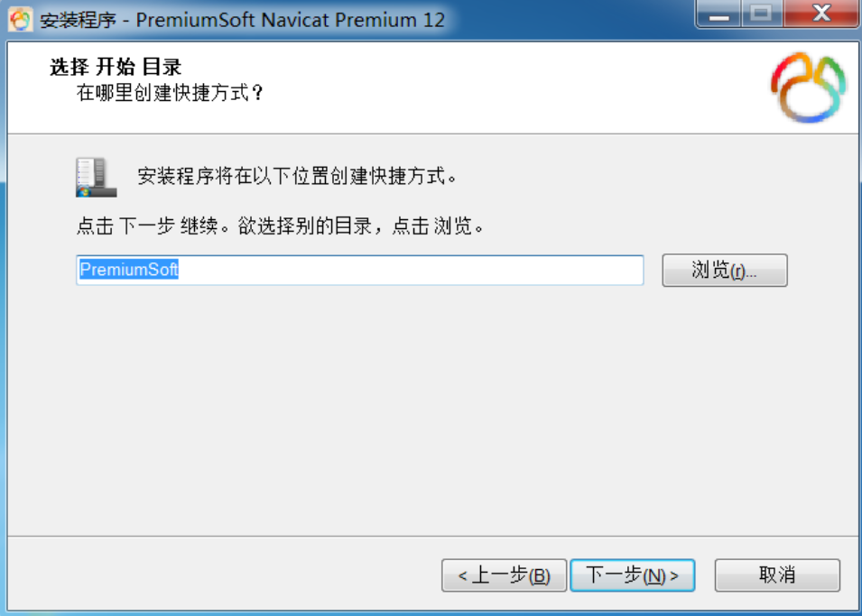Click the window title text PremiumSoft Navicat Premium 12
Image resolution: width=862 pixels, height=616 pixels.
click(x=291, y=20)
